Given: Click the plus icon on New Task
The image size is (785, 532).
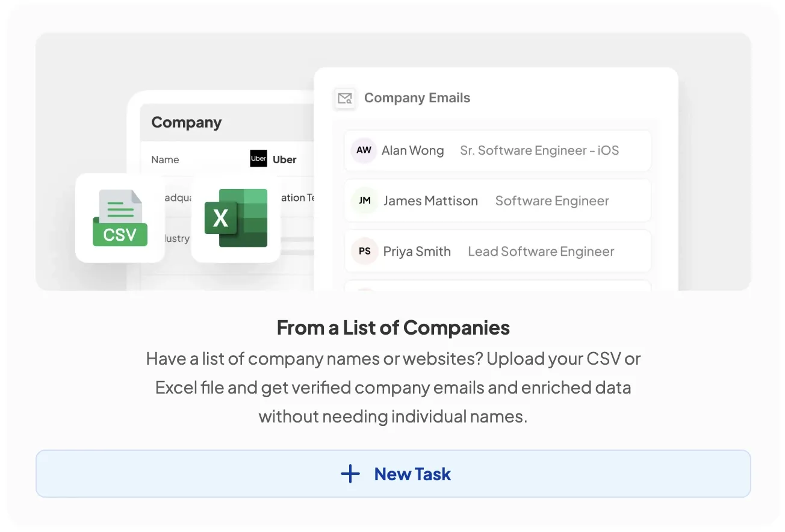Looking at the screenshot, I should coord(350,474).
